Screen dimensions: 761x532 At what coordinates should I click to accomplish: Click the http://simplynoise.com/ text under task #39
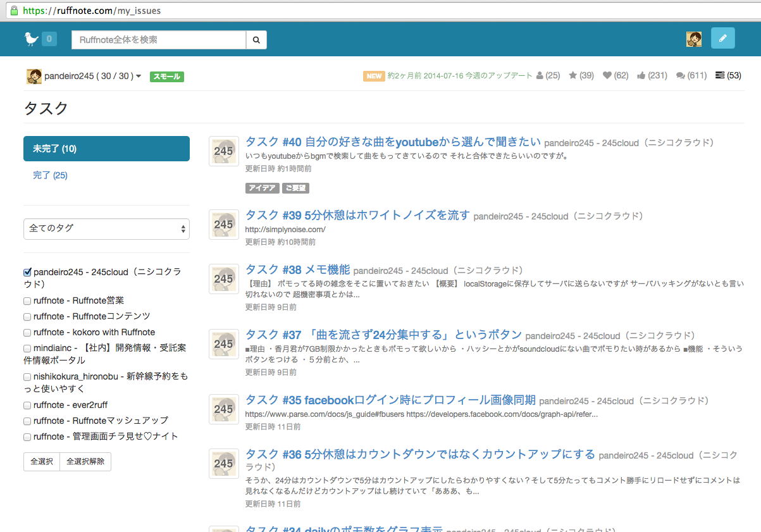point(285,230)
